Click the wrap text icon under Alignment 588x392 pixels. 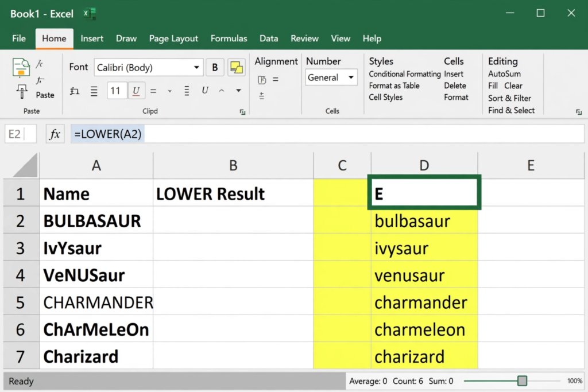(x=262, y=79)
